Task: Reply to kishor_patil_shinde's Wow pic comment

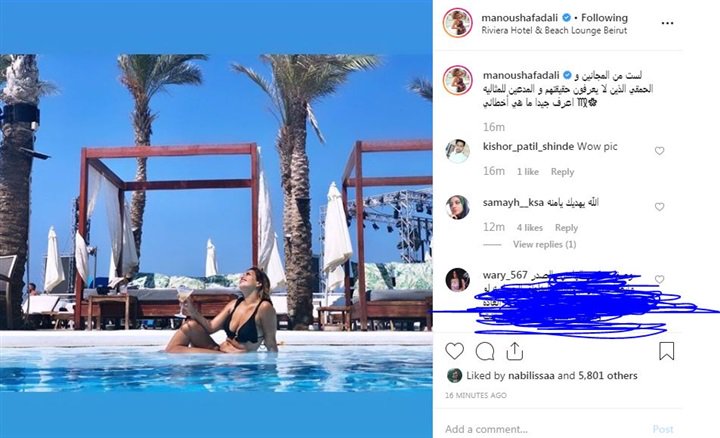Action: pos(562,172)
